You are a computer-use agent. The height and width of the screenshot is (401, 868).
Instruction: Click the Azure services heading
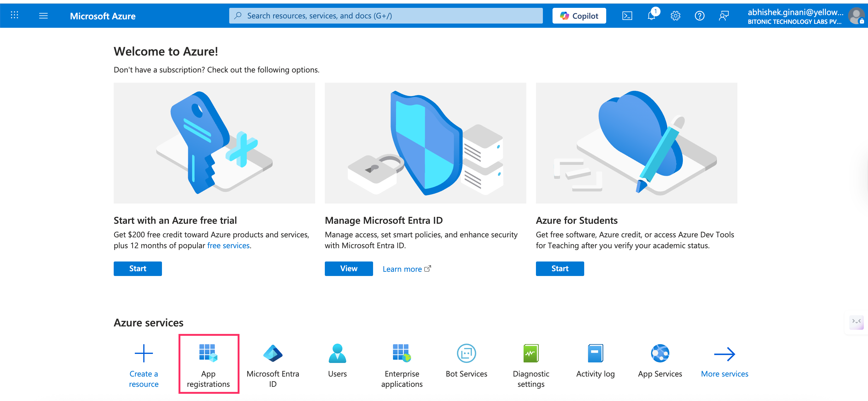[149, 323]
